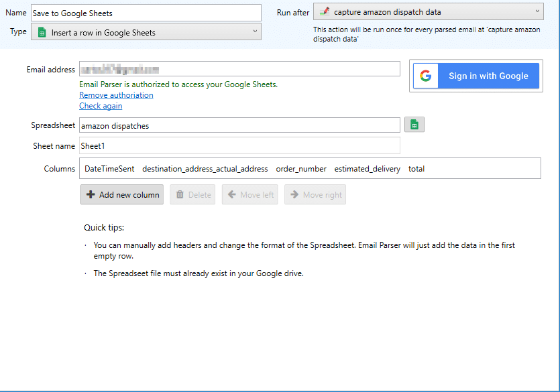Image resolution: width=560 pixels, height=392 pixels.
Task: Click the tip about manually adding headers
Action: [304, 251]
